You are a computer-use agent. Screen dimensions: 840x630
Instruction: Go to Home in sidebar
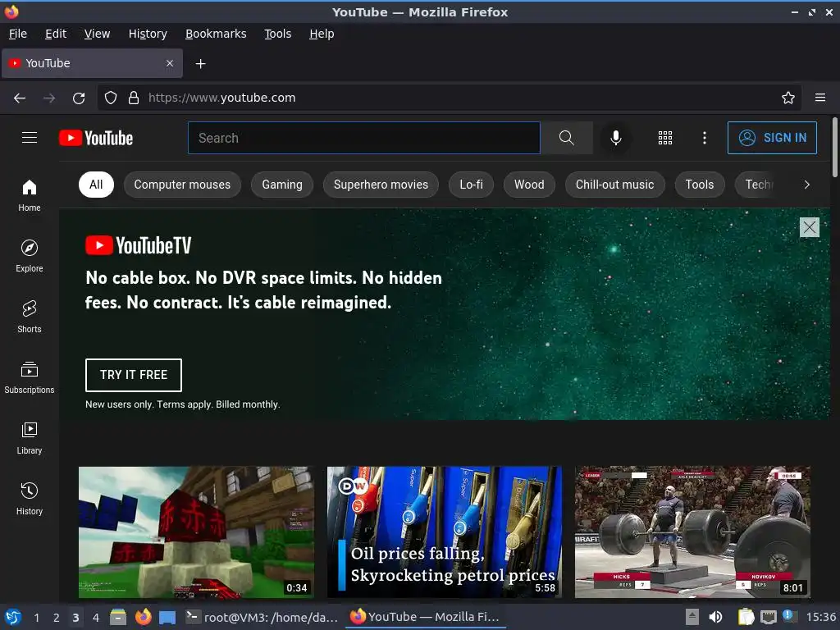pos(30,196)
